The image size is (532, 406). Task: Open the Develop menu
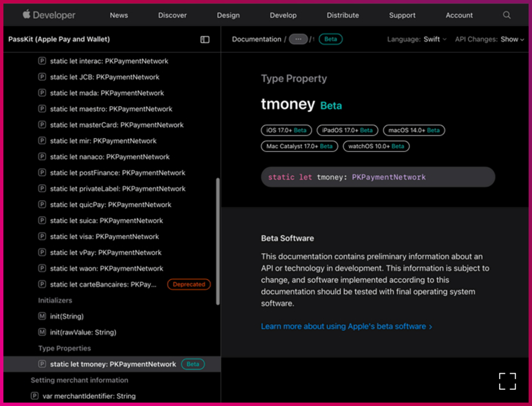pos(283,15)
